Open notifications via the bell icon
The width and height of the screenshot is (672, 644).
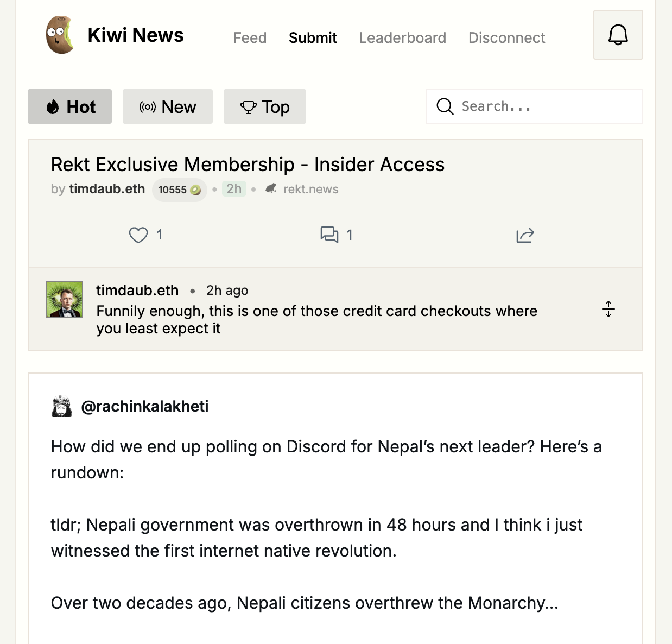click(617, 34)
